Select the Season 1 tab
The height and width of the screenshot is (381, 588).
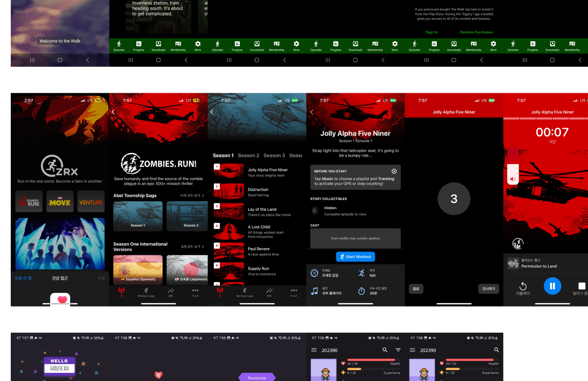(223, 155)
